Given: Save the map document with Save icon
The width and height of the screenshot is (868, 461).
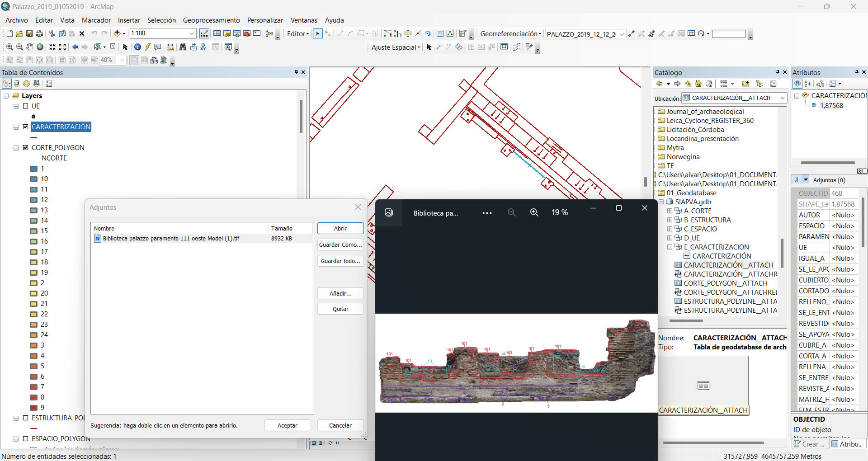Looking at the screenshot, I should (29, 33).
